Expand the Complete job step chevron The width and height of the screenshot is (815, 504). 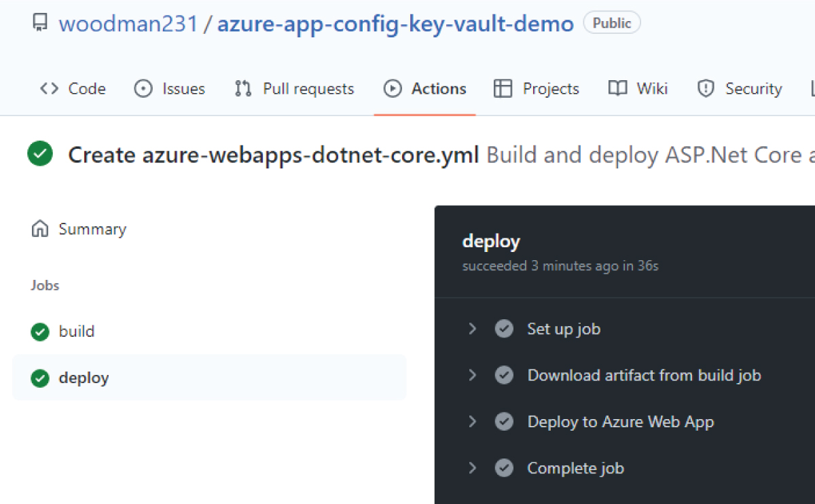[x=473, y=468]
